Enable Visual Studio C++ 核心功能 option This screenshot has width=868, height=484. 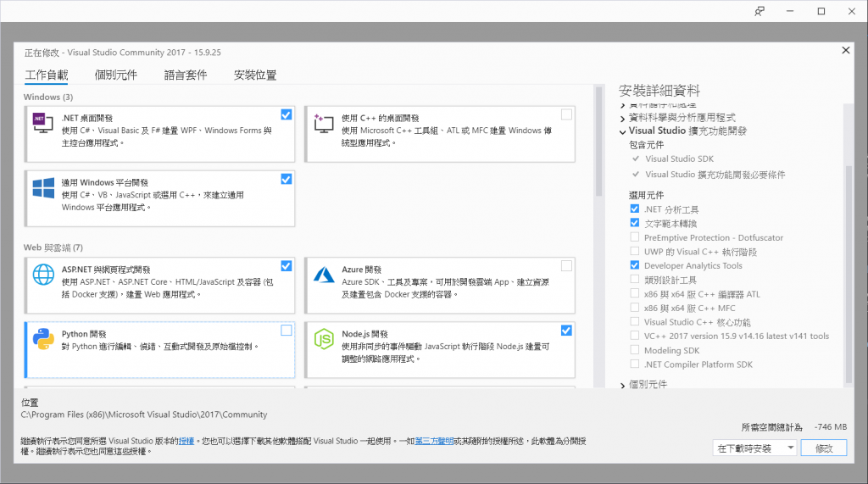point(634,321)
